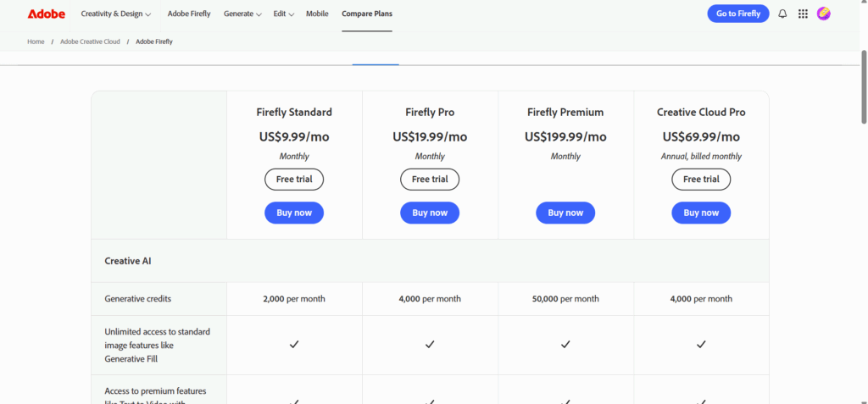Expand the Edit dropdown in navigation
This screenshot has width=868, height=404.
284,14
